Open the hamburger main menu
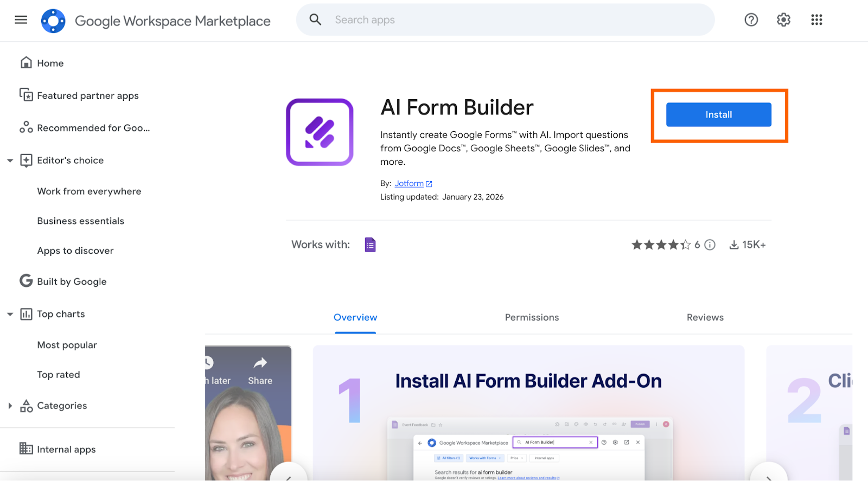The width and height of the screenshot is (868, 481). point(21,20)
